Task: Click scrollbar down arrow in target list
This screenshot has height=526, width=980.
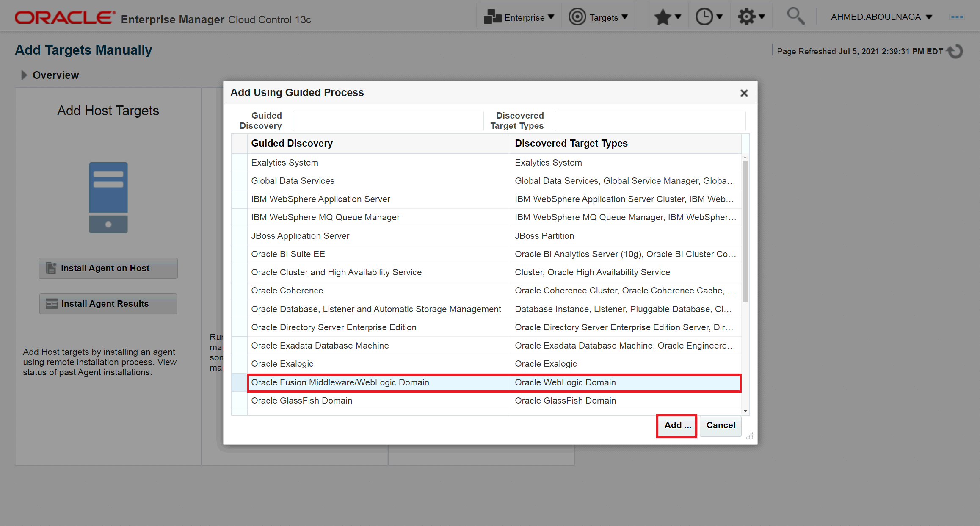Action: [x=745, y=411]
